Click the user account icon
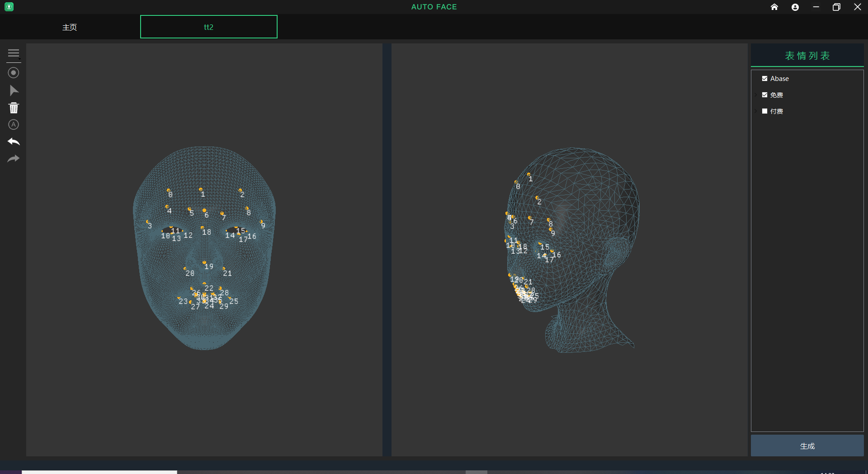 tap(795, 7)
